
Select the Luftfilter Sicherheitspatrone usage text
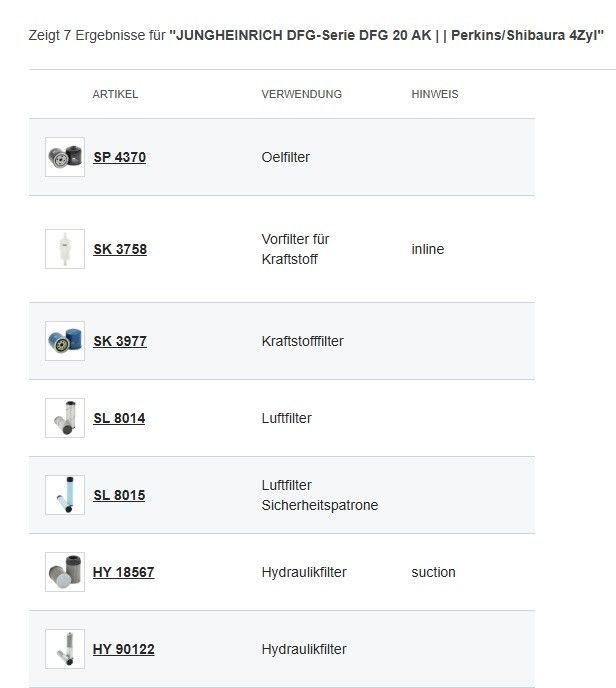coord(320,495)
